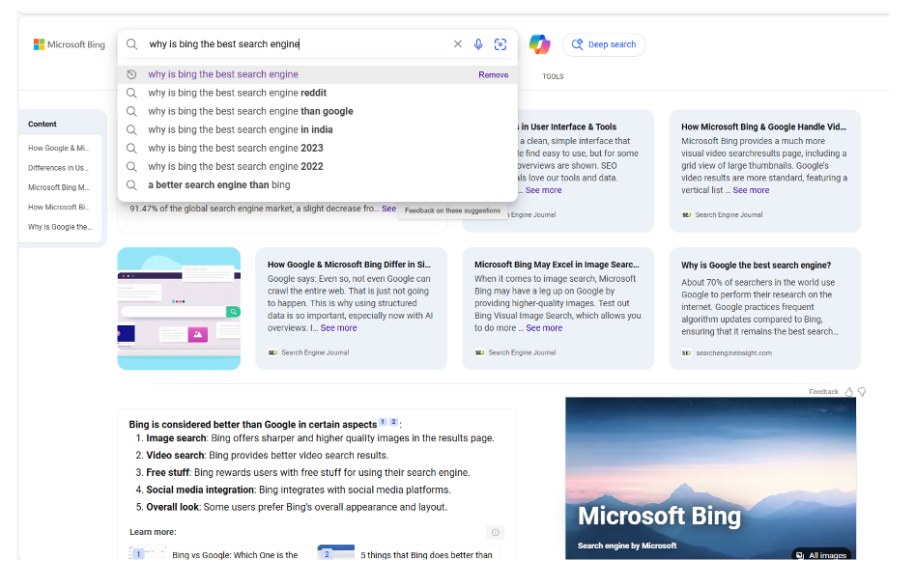915x588 pixels.
Task: Click Search Engine Journal source under 'Handle Vid...' card
Action: coord(729,214)
